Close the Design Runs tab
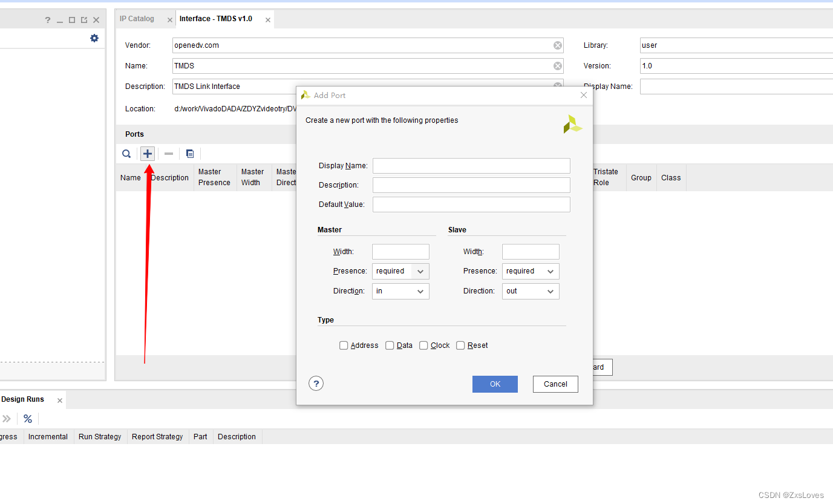Viewport: 833px width, 504px height. 59,401
